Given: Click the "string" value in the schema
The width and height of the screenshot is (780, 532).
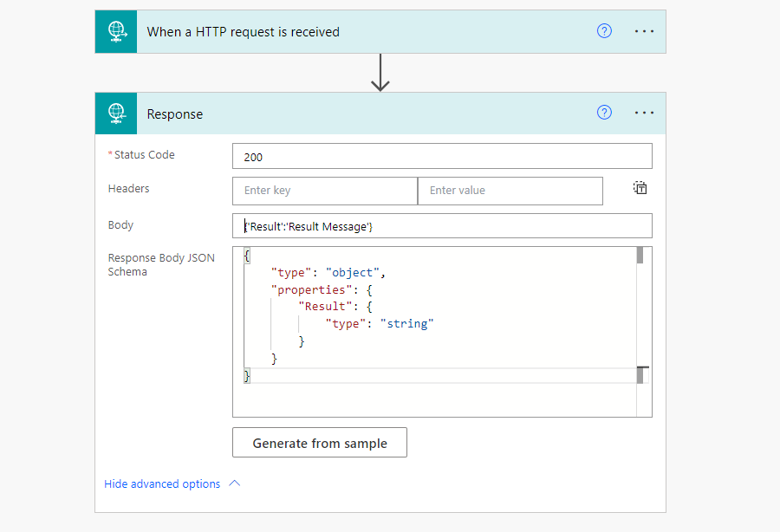Looking at the screenshot, I should (x=407, y=324).
